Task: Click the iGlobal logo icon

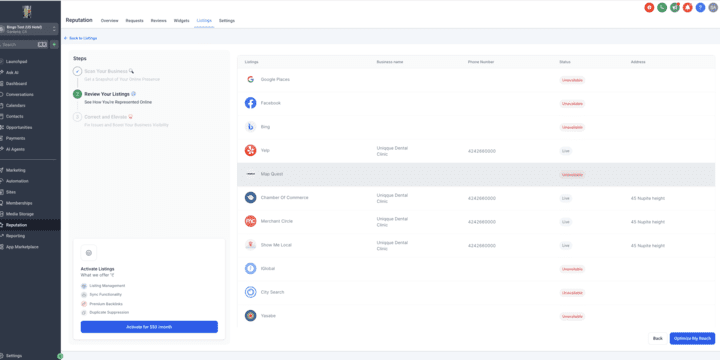Action: pyautogui.click(x=250, y=268)
